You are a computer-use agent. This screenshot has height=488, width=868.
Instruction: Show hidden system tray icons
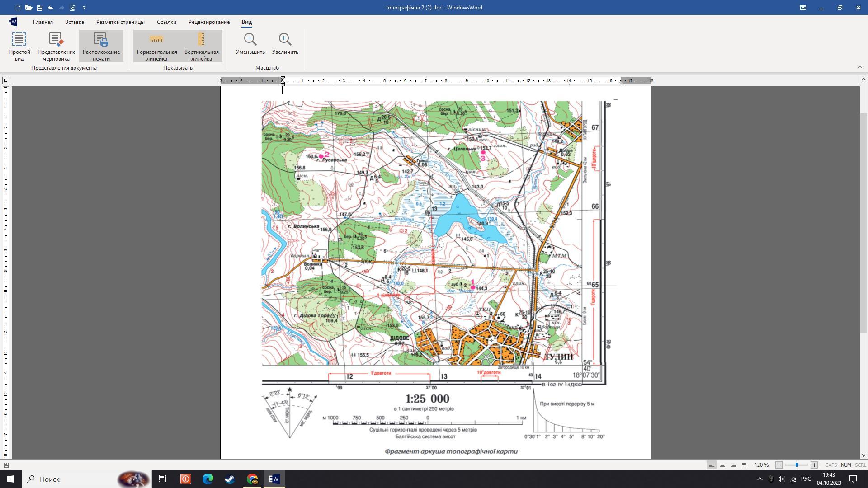tap(759, 479)
